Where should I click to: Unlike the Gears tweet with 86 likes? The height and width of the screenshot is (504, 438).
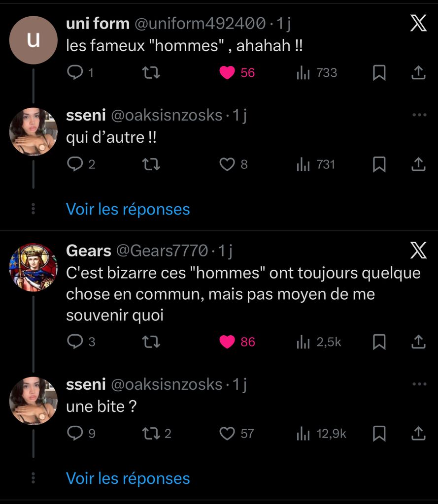click(x=227, y=342)
